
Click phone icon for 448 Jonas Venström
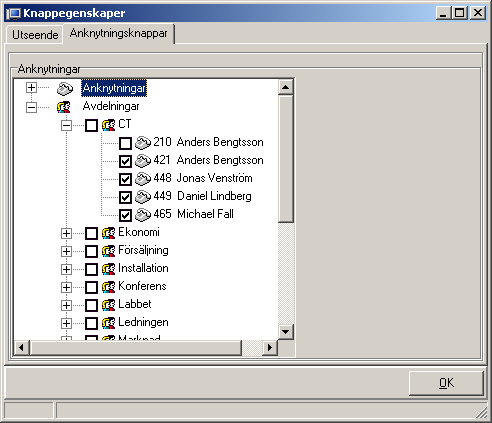click(x=143, y=179)
